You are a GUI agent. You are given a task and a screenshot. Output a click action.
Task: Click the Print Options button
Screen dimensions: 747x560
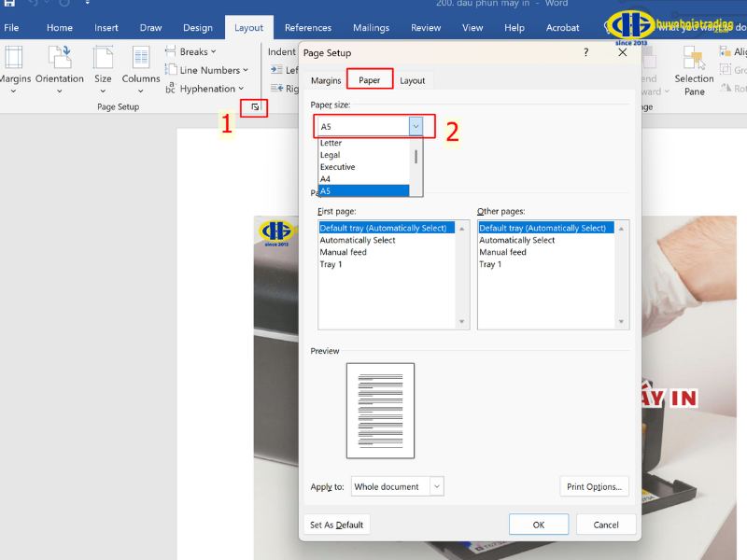coord(594,486)
